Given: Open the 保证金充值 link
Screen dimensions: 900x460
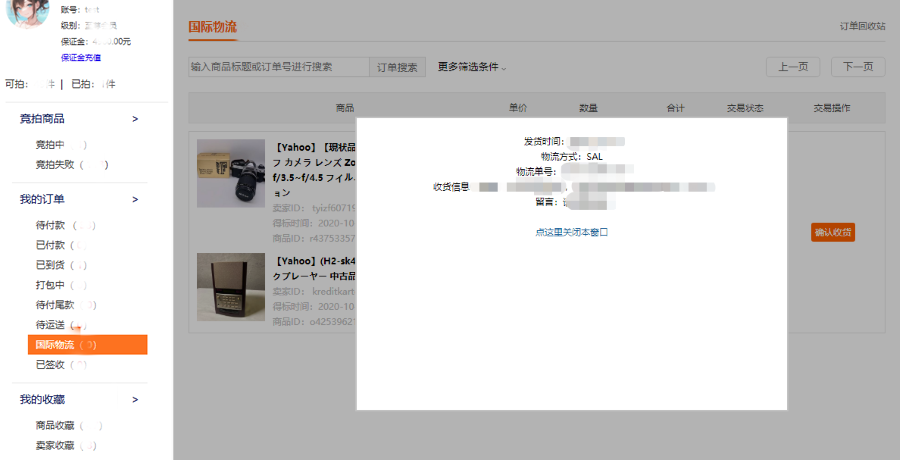Looking at the screenshot, I should [x=81, y=57].
